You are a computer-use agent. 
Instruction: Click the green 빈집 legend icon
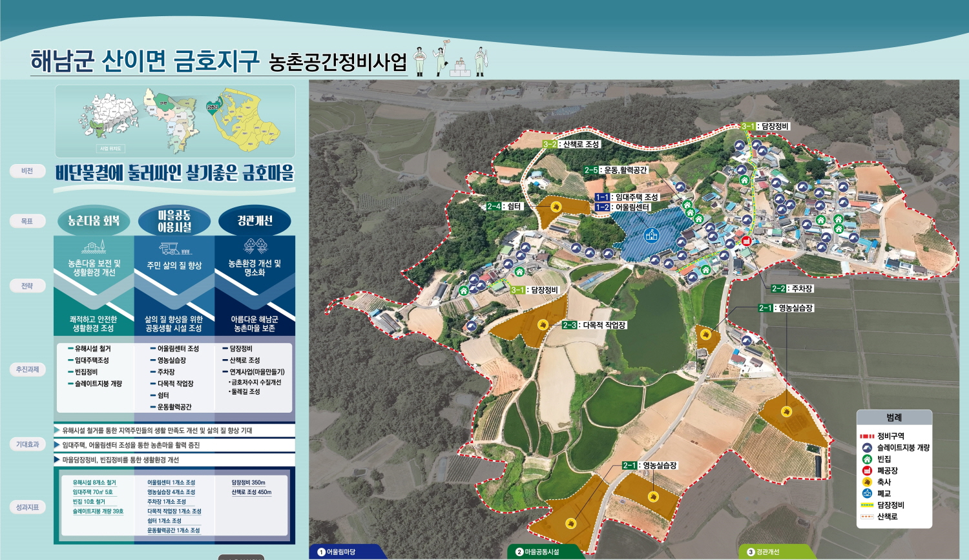pos(867,459)
